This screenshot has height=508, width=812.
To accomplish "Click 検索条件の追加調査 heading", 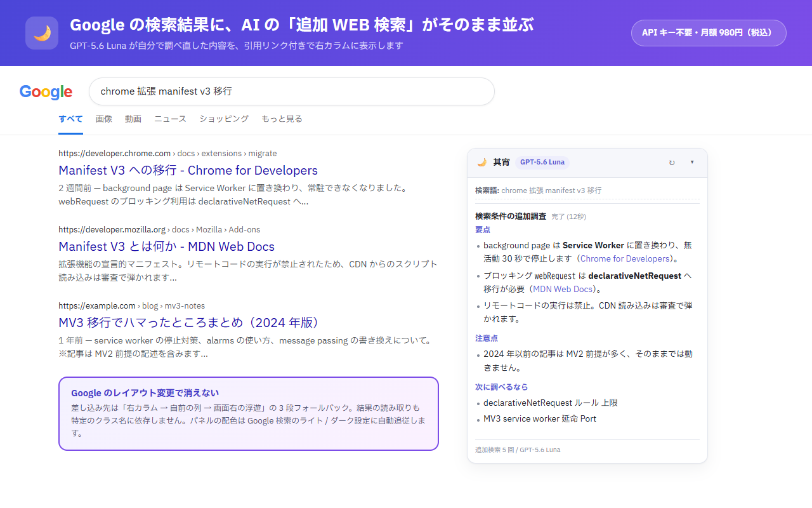I will pyautogui.click(x=511, y=216).
